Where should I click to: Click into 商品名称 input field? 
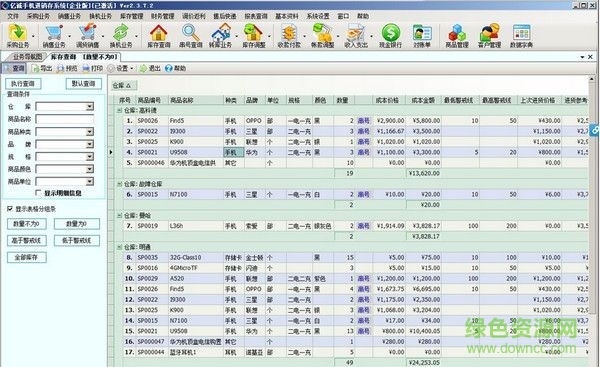click(64, 119)
